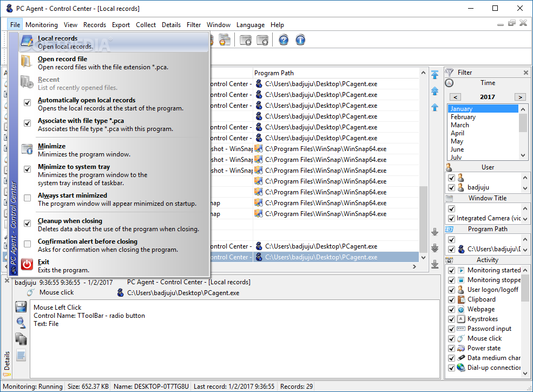The height and width of the screenshot is (392, 533).
Task: Click the Program Path column header
Action: [x=336, y=73]
